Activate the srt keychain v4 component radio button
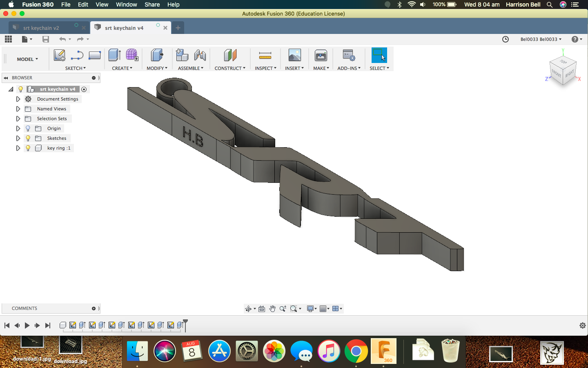The width and height of the screenshot is (588, 368). click(84, 89)
